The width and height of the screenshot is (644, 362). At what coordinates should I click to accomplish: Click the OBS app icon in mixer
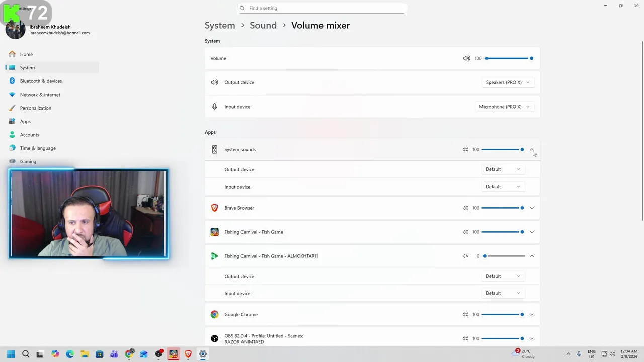pyautogui.click(x=215, y=338)
